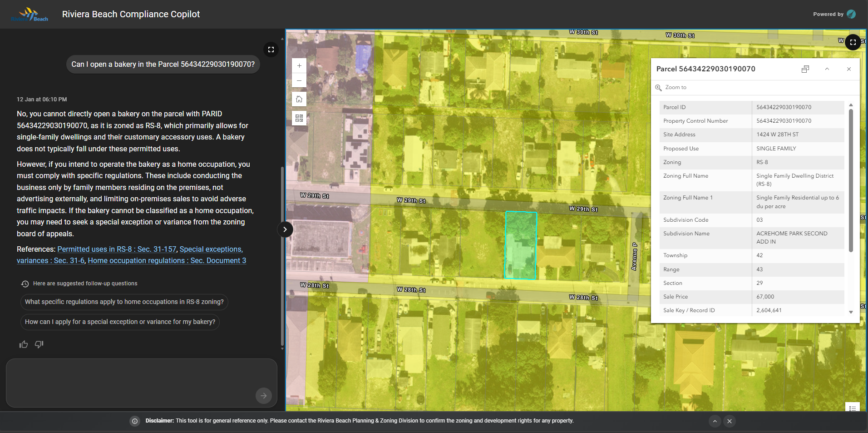Select the special exception variance follow-up question
This screenshot has width=868, height=433.
point(120,322)
